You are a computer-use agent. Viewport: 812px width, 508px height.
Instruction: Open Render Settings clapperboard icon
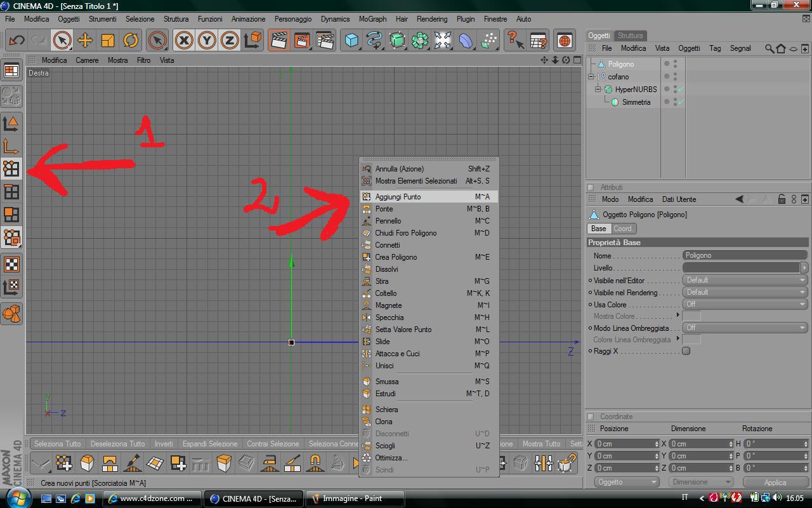coord(325,40)
